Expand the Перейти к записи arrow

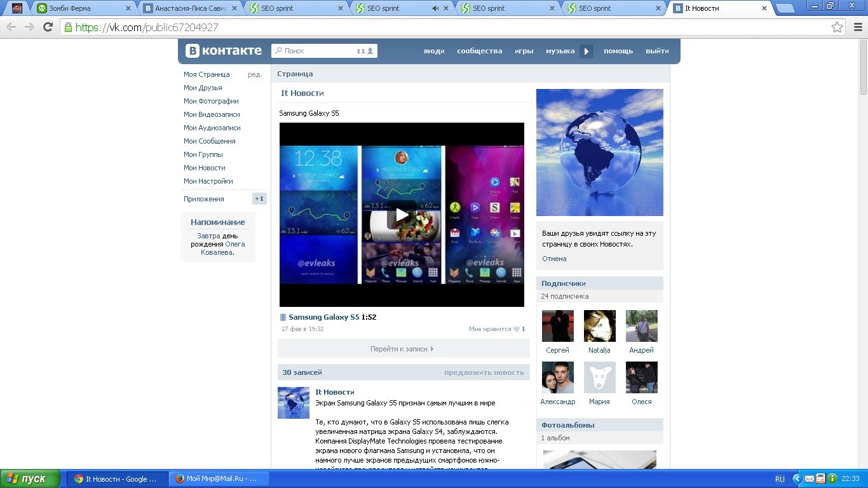(x=432, y=349)
